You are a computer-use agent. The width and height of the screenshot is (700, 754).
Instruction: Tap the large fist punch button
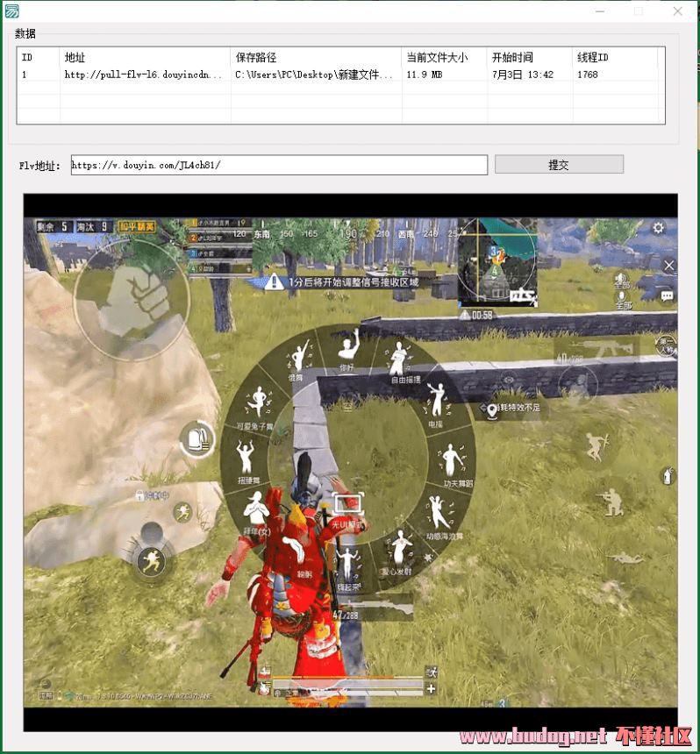coord(132,300)
